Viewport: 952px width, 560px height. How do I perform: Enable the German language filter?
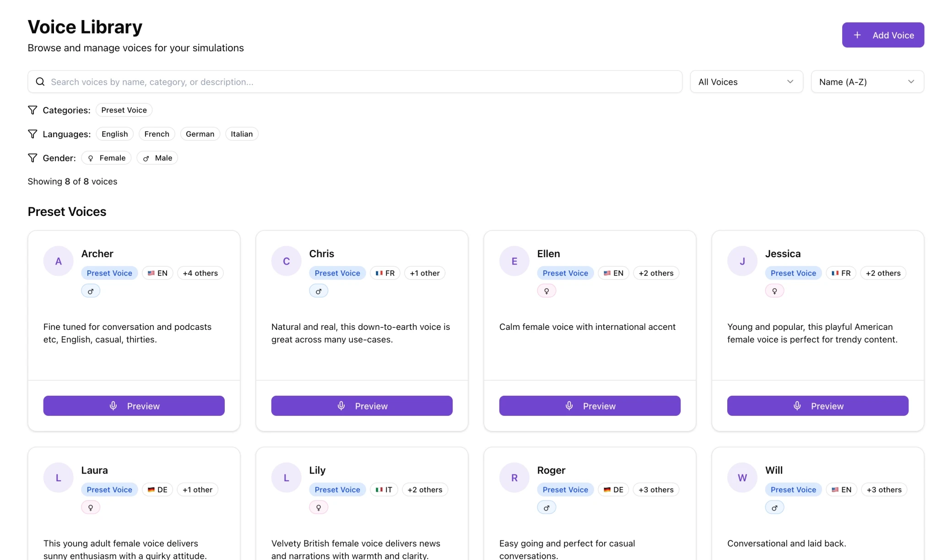(x=200, y=134)
